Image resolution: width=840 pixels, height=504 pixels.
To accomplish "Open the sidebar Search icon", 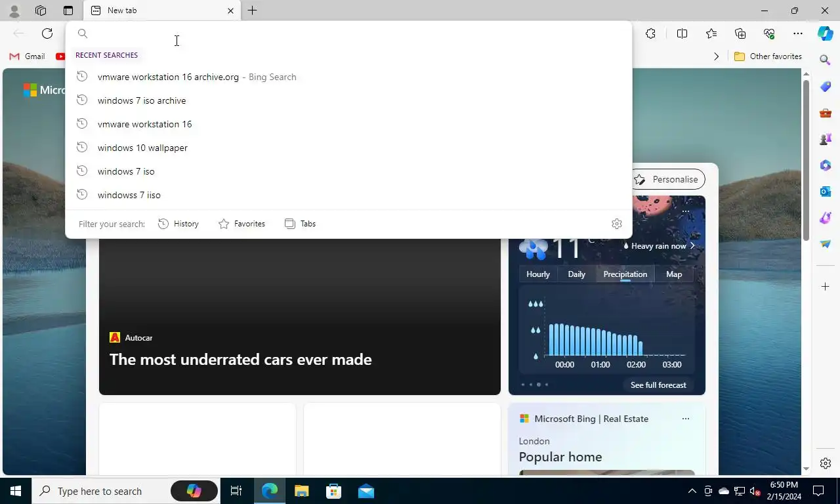I will pos(826,60).
